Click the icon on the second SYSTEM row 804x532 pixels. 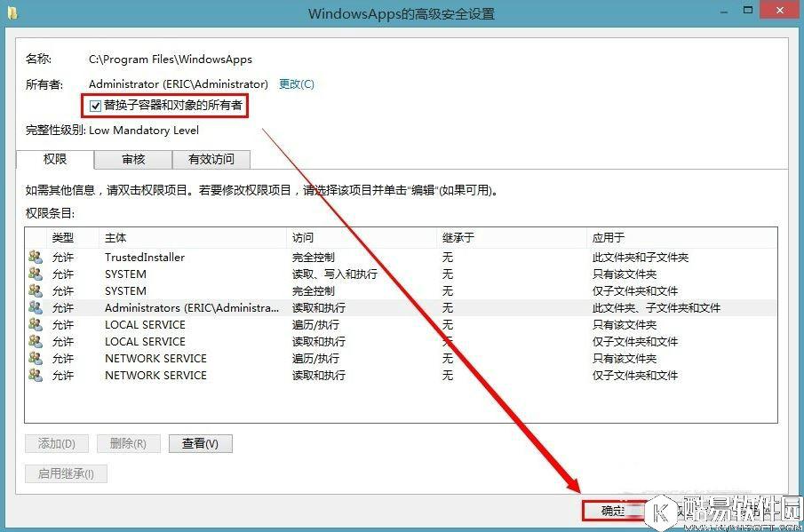coord(34,290)
